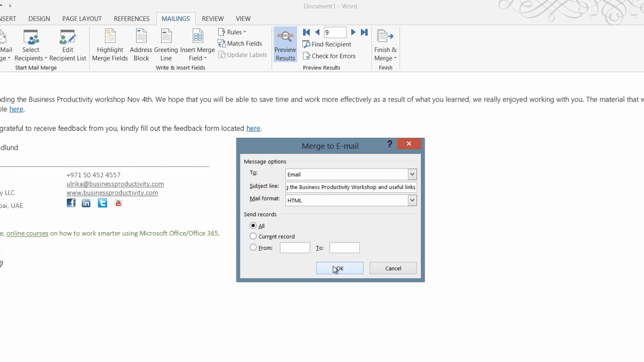Open the Mail format dropdown
The height and width of the screenshot is (362, 644).
pyautogui.click(x=412, y=200)
